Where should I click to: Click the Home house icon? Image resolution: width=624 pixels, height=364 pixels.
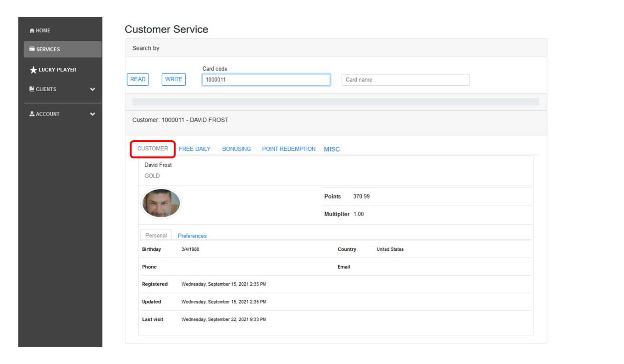tap(32, 31)
